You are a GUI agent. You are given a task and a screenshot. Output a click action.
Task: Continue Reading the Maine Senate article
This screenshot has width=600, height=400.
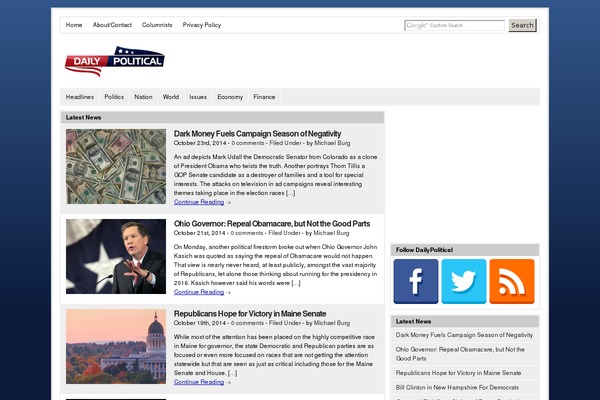199,382
